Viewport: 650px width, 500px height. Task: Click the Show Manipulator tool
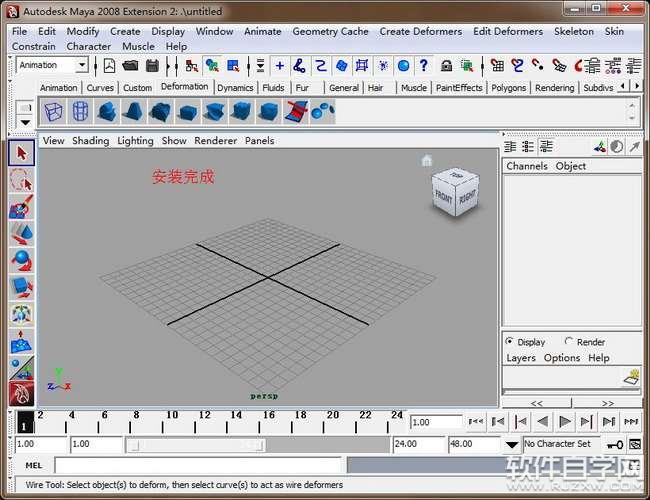pyautogui.click(x=22, y=367)
